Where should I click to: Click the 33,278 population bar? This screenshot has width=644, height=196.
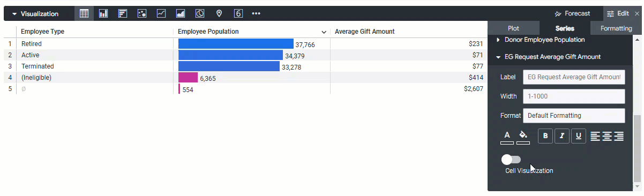click(229, 66)
